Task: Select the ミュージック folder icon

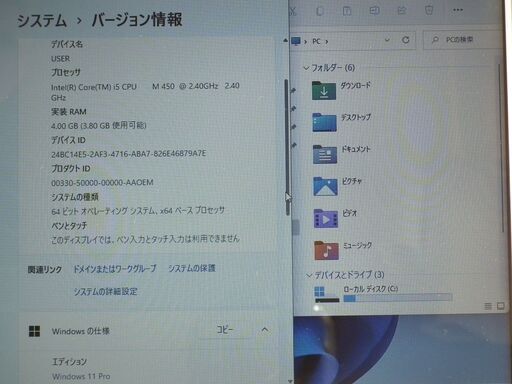Action: coord(326,250)
